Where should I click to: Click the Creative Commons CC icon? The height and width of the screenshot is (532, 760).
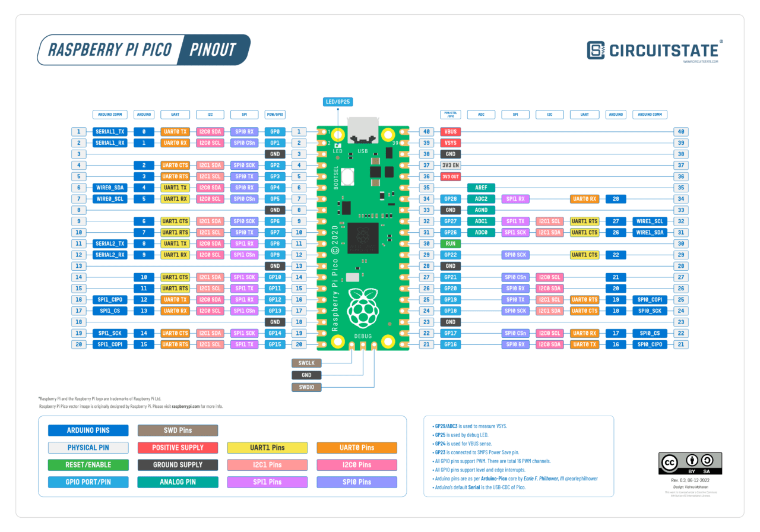tap(670, 462)
